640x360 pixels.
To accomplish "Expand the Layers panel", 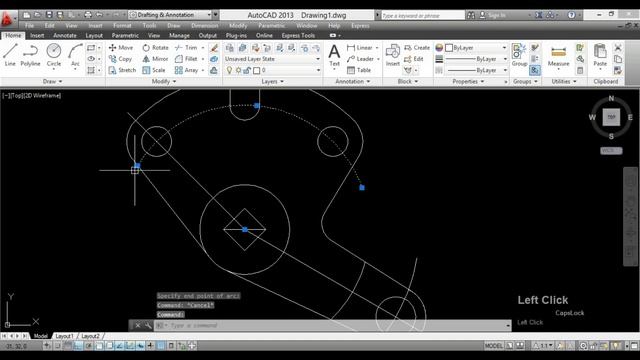I will coord(273,82).
